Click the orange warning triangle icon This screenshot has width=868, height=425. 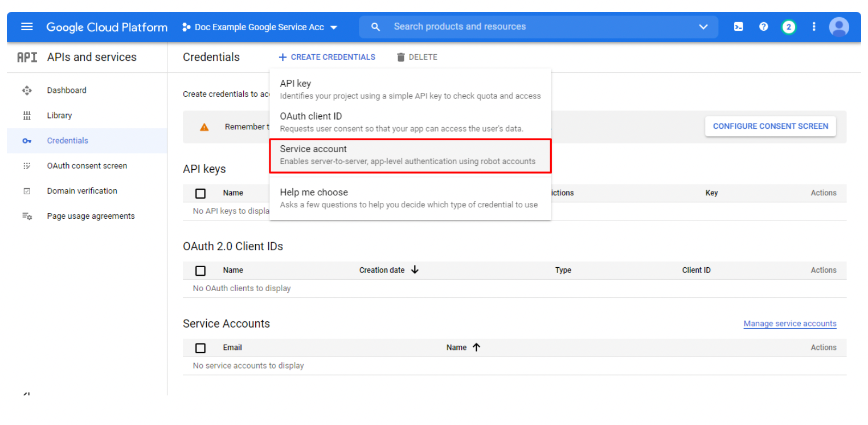(204, 127)
